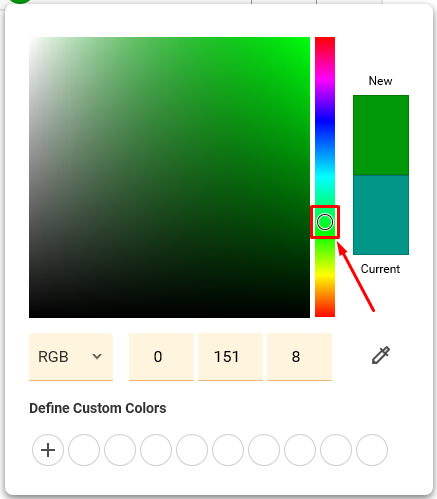Select the first empty custom color slot
Image resolution: width=437 pixels, height=499 pixels.
point(84,450)
